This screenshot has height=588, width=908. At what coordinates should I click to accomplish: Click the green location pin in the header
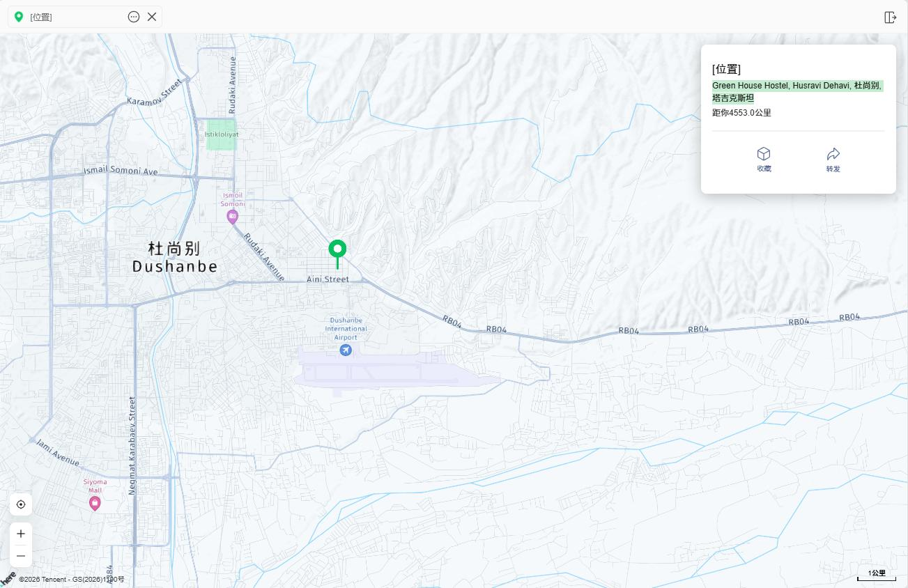pyautogui.click(x=19, y=17)
